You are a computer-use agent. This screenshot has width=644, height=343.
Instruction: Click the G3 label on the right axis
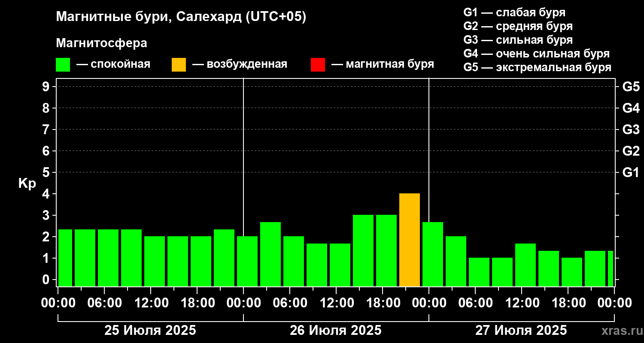pyautogui.click(x=631, y=129)
